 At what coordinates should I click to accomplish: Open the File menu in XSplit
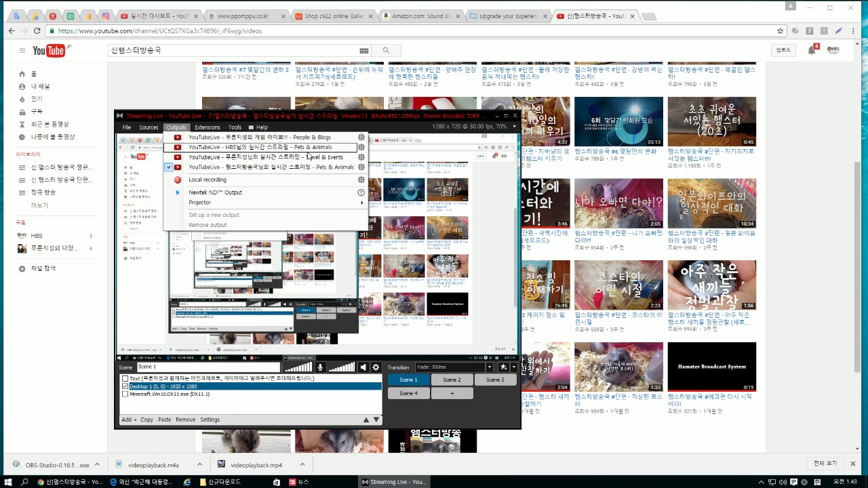126,127
